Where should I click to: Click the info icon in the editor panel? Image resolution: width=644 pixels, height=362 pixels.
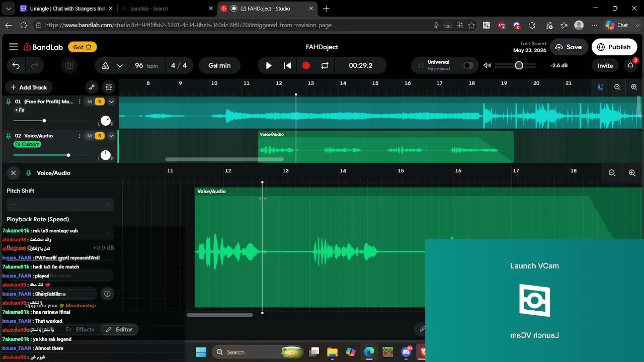(107, 294)
